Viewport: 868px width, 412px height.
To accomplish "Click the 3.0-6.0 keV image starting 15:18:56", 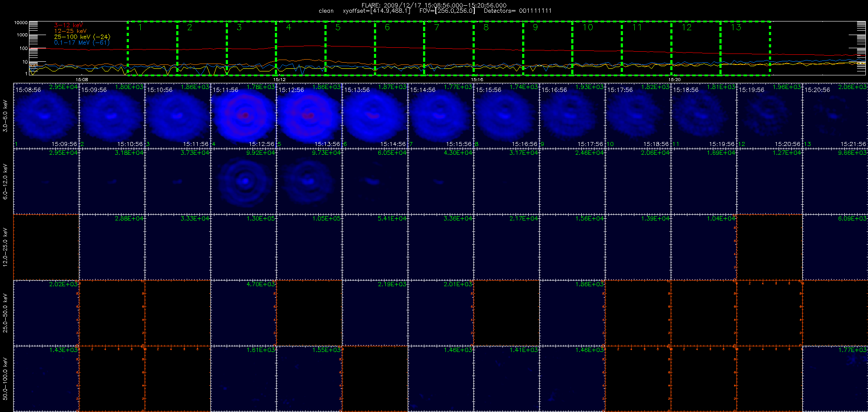I will pyautogui.click(x=704, y=116).
